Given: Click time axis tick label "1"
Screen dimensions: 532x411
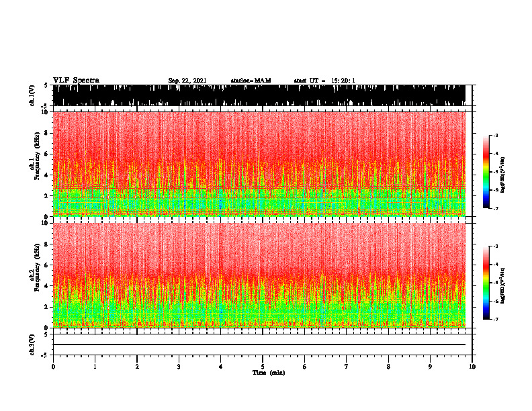Looking at the screenshot, I should pos(95,367).
